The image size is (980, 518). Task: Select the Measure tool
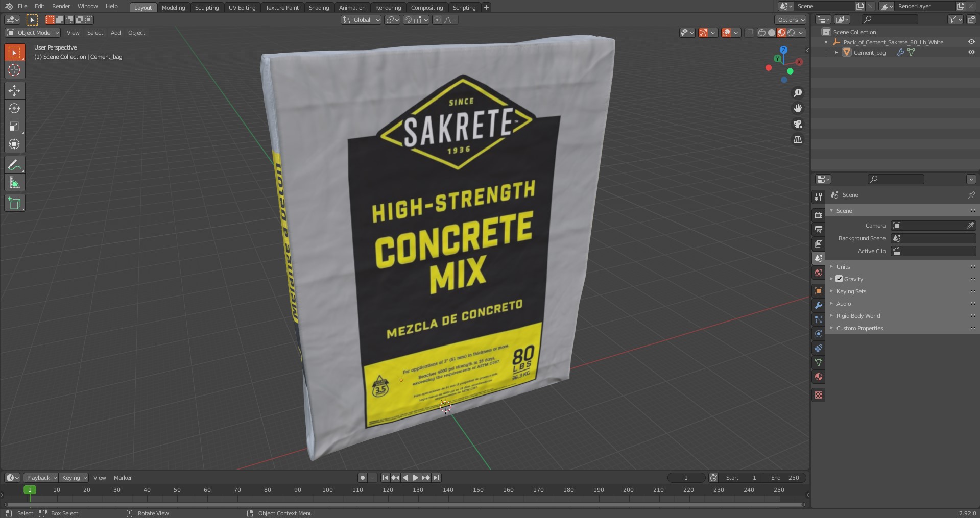(x=14, y=183)
